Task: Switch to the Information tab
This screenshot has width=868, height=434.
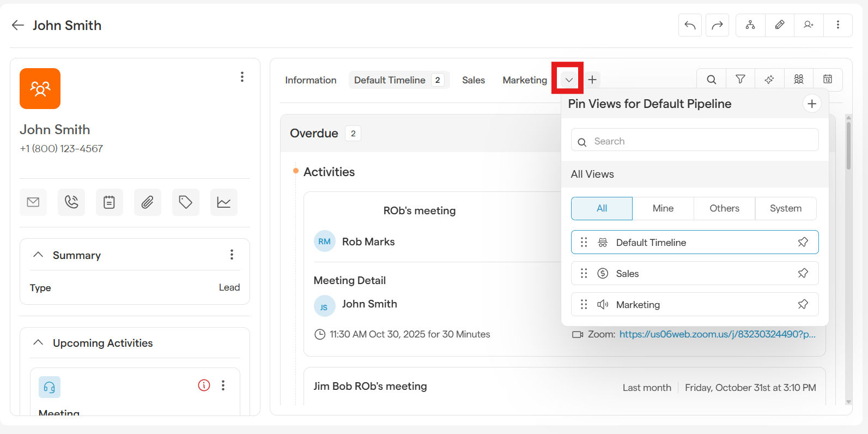Action: point(311,80)
